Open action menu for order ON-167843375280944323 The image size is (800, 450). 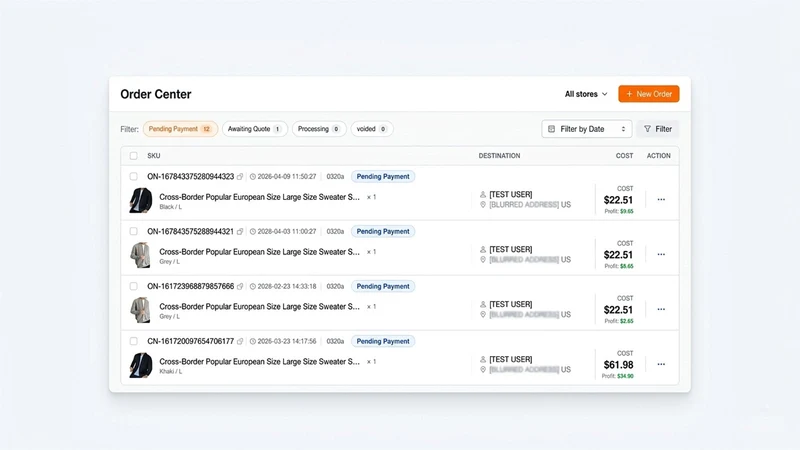pyautogui.click(x=661, y=199)
